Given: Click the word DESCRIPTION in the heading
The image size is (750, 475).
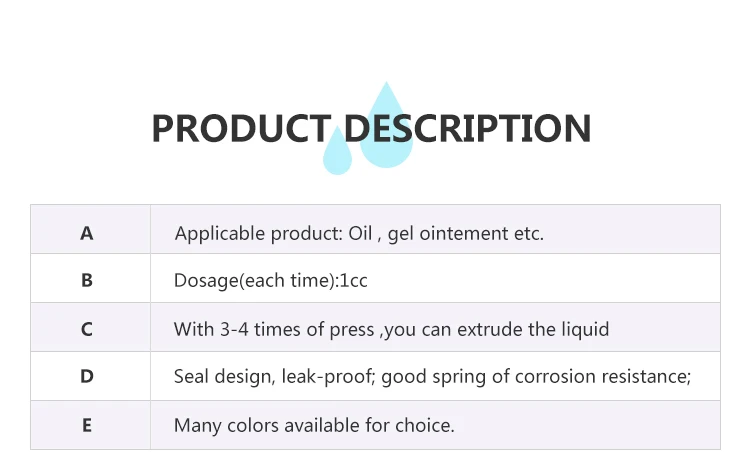Looking at the screenshot, I should [467, 128].
